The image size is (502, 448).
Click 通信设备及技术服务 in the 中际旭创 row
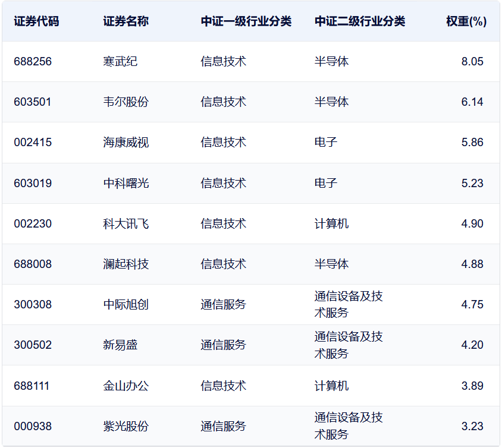(349, 304)
